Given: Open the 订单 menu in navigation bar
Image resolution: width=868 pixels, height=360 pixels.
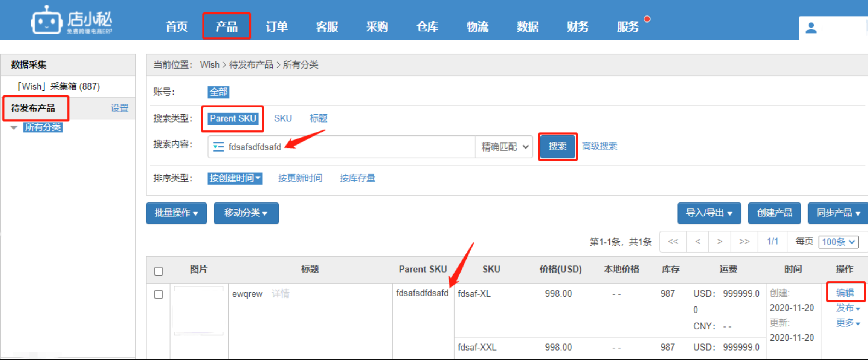Looking at the screenshot, I should 277,27.
